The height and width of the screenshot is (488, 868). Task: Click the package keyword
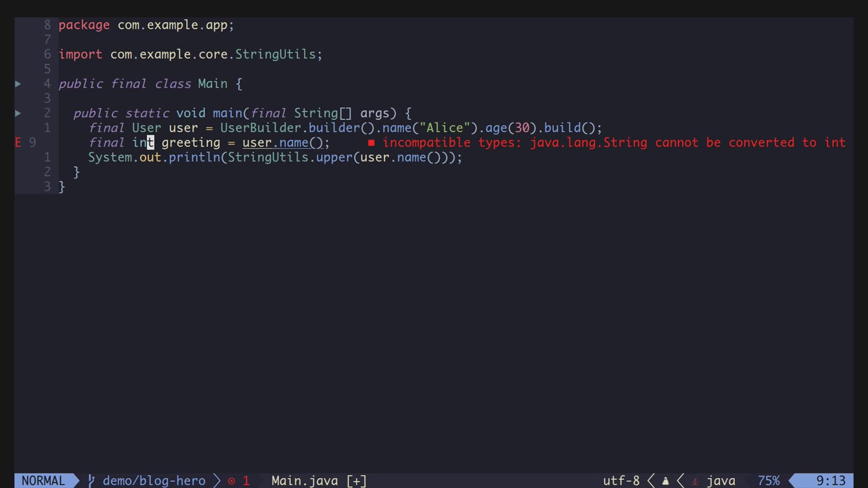(84, 25)
